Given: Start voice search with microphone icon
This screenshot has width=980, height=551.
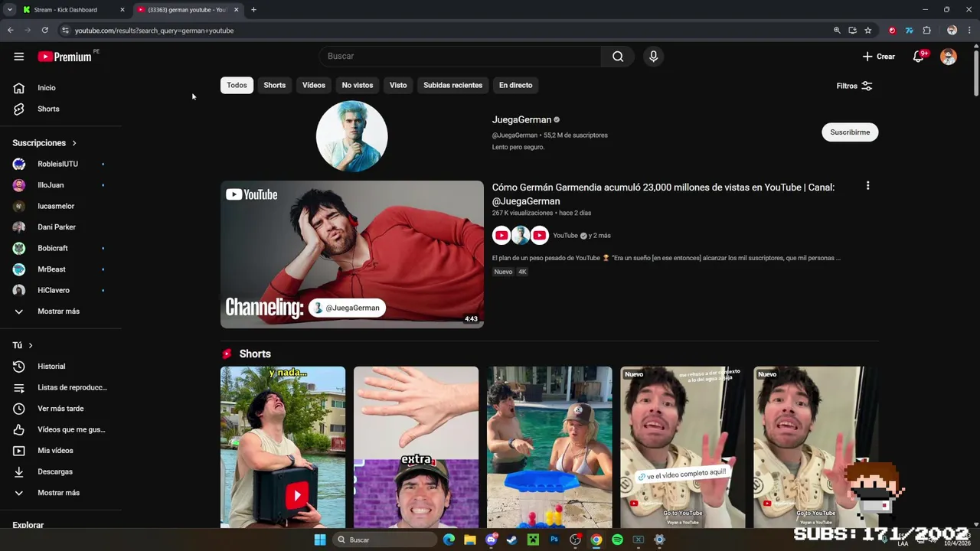Looking at the screenshot, I should point(653,57).
